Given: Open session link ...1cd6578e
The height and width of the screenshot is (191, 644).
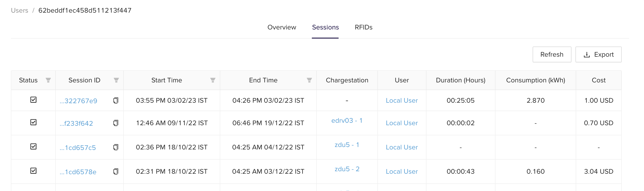Looking at the screenshot, I should [78, 172].
